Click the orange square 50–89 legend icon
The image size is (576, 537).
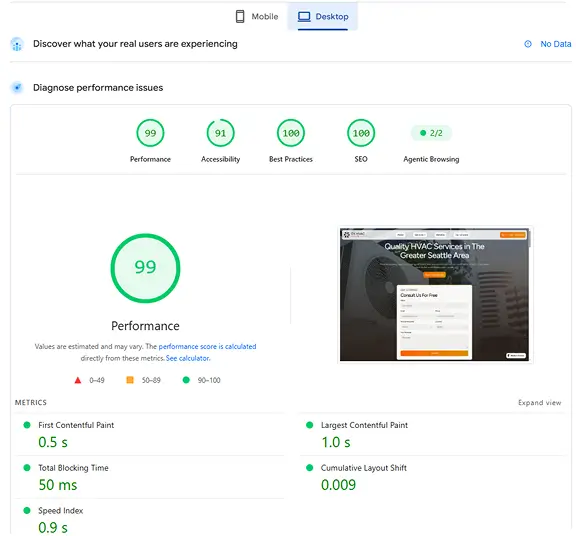(130, 380)
